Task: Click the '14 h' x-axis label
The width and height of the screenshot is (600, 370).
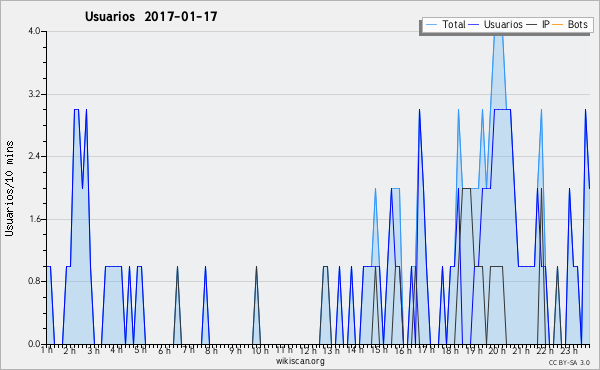Action: 355,350
